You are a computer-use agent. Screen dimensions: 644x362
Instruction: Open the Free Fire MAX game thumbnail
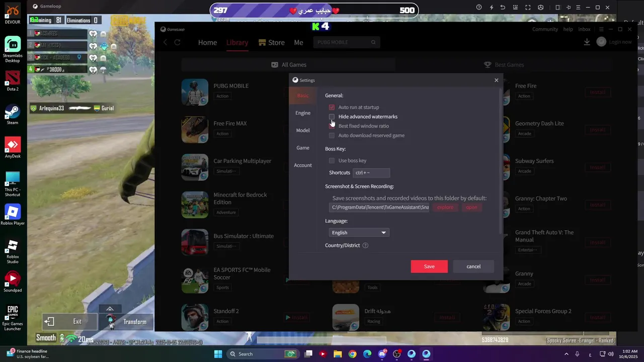point(195,130)
